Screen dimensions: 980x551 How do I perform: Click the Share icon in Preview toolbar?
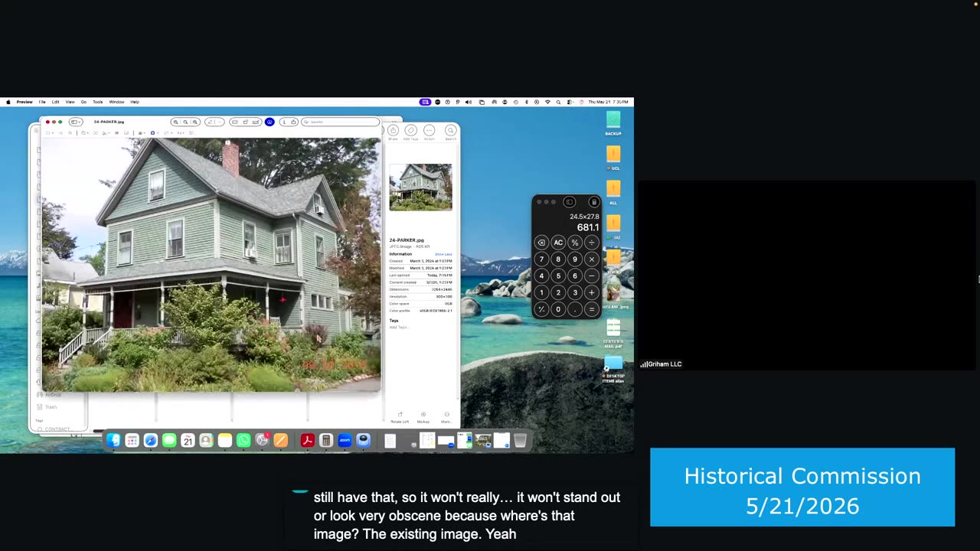[x=294, y=122]
